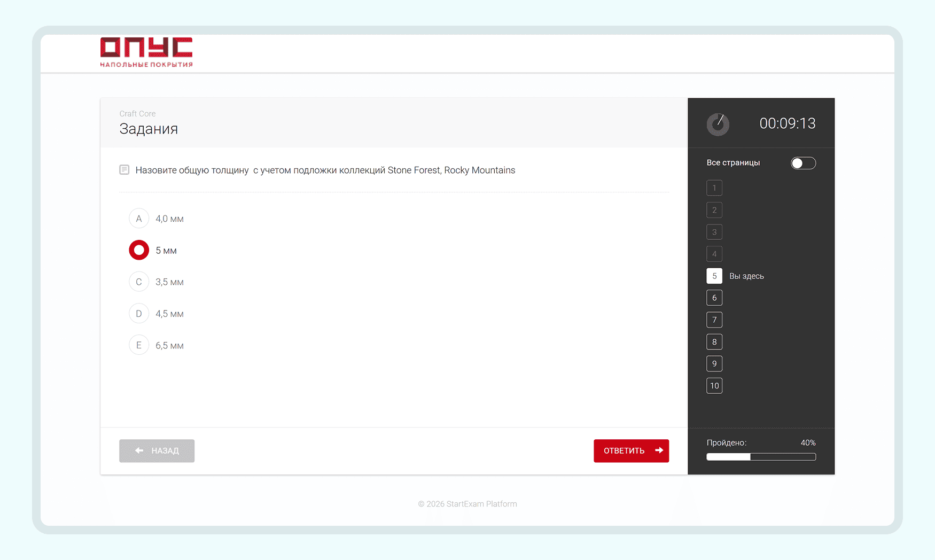Click the Вы здесь label

pyautogui.click(x=746, y=276)
